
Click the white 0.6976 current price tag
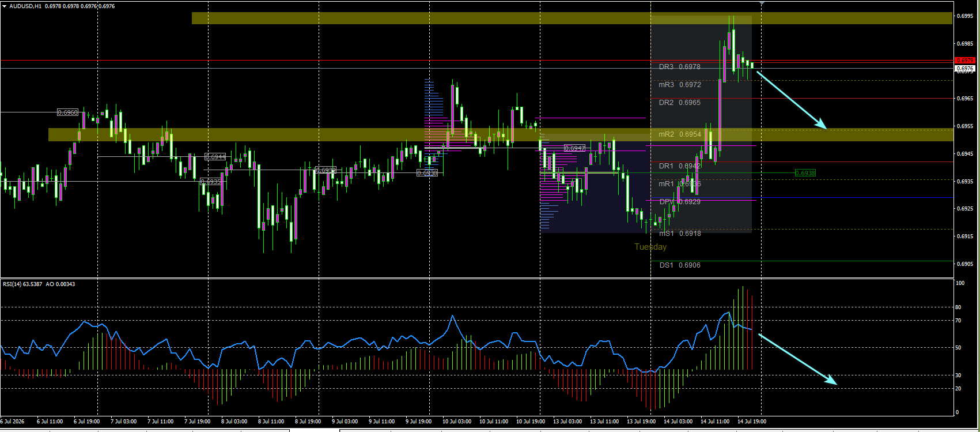point(964,69)
